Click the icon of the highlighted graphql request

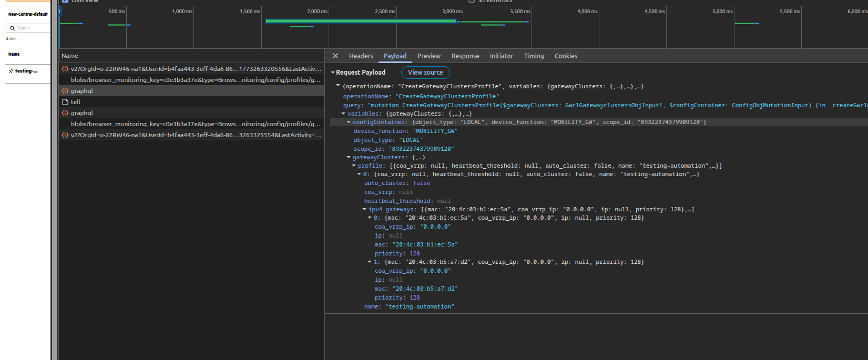(x=65, y=91)
